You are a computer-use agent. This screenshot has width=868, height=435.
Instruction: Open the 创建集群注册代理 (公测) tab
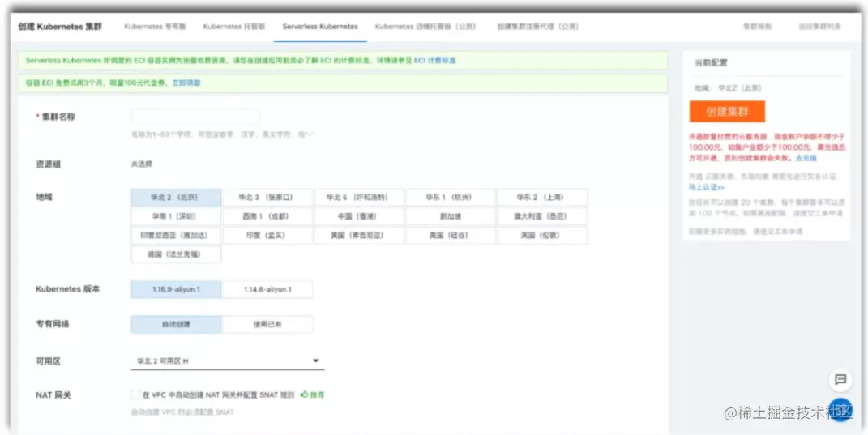(x=537, y=27)
